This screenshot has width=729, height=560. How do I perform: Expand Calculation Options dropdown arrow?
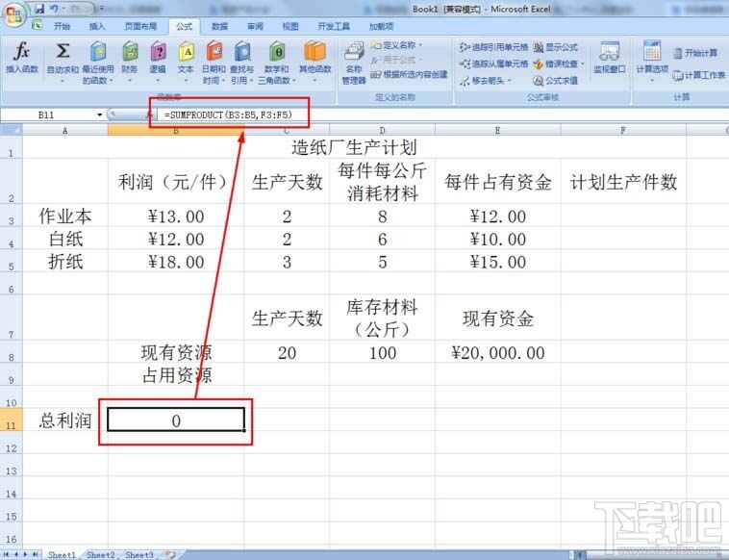pos(652,81)
